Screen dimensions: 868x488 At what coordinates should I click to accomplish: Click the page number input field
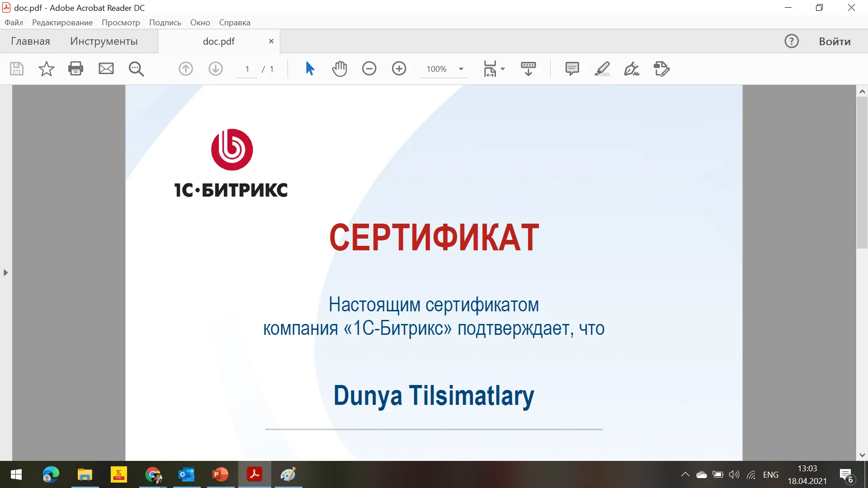247,69
